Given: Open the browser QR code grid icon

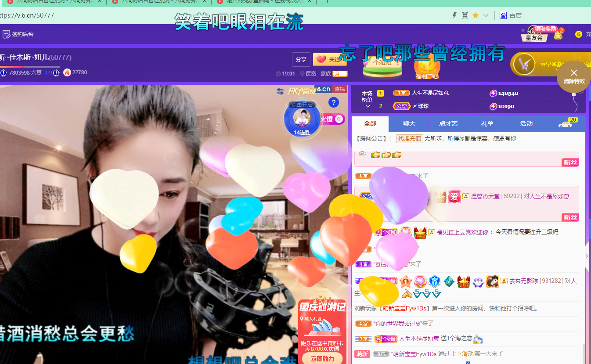Looking at the screenshot, I should [x=465, y=15].
